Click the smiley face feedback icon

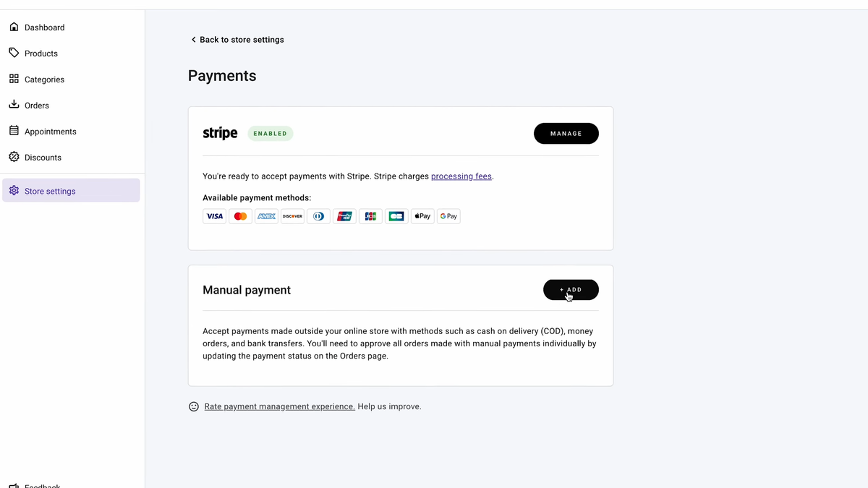coord(194,406)
